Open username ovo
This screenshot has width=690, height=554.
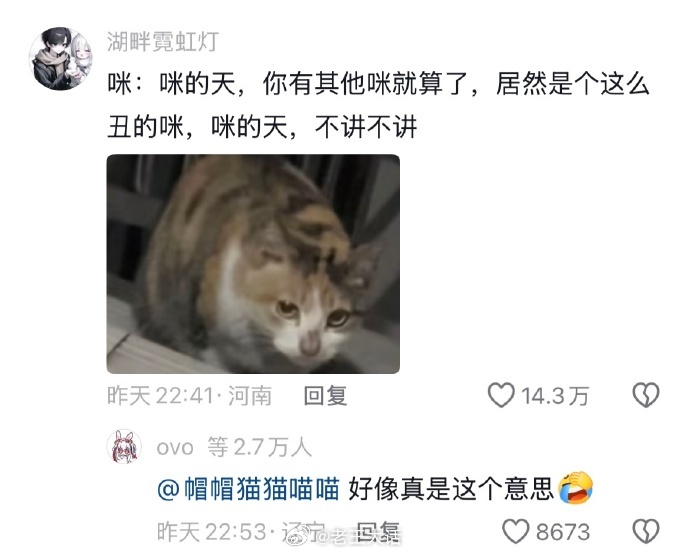pos(175,448)
